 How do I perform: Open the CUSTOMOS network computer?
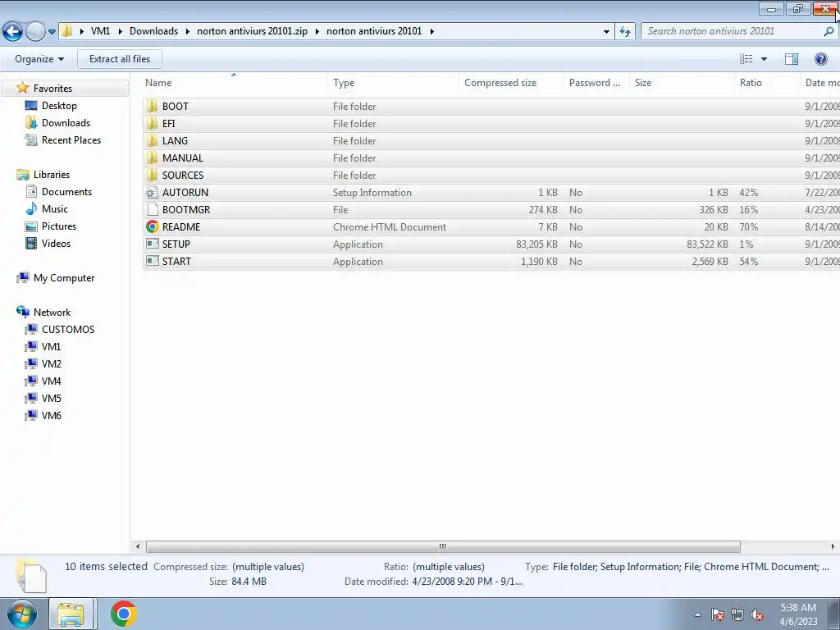pos(68,330)
